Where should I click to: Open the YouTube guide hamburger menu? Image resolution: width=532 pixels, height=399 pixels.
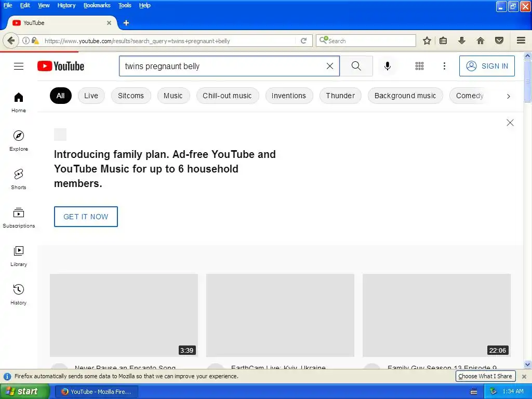coord(19,66)
